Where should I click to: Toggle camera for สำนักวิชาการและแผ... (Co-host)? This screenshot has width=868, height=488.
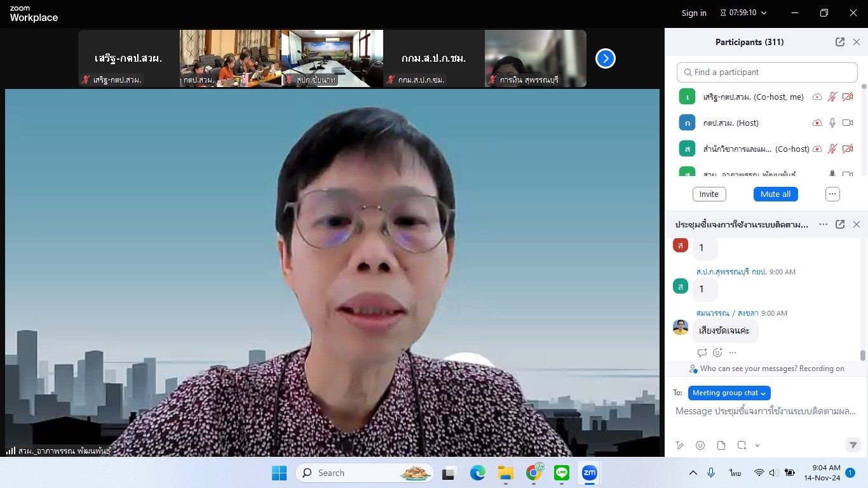click(x=848, y=149)
